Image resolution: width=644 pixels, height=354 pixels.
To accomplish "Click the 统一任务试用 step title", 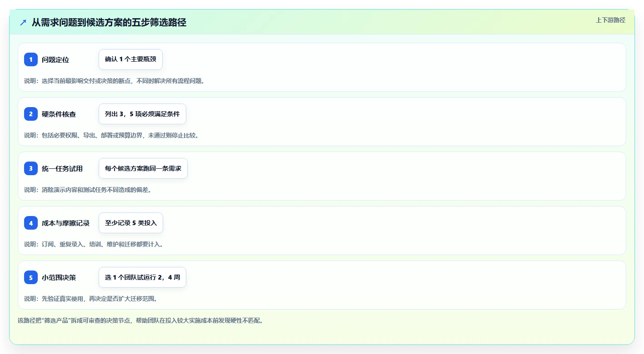I will pyautogui.click(x=62, y=168).
